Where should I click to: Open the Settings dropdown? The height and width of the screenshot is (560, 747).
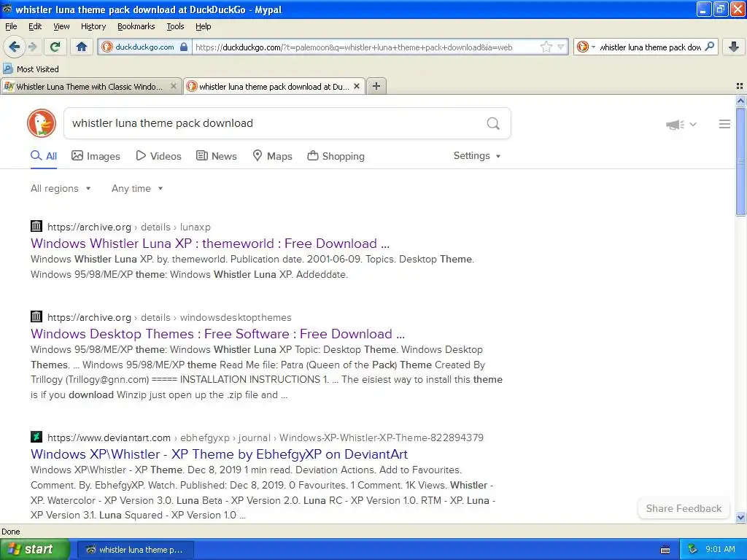click(x=477, y=156)
